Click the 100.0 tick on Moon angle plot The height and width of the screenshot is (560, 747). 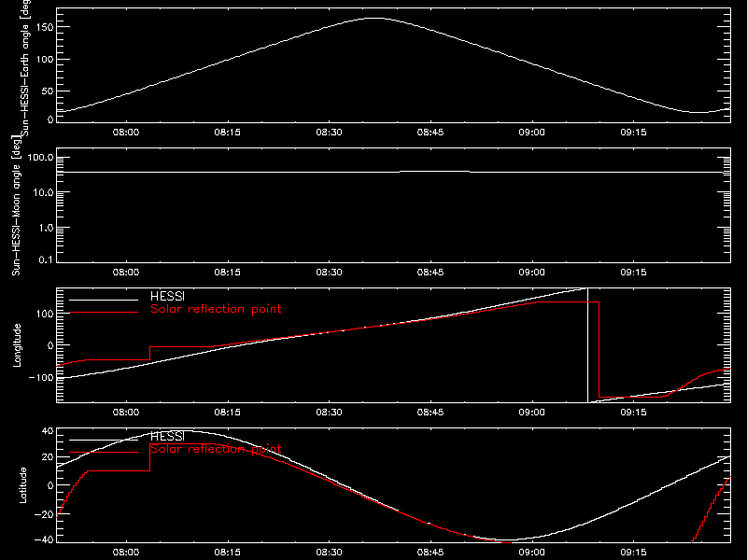40,158
